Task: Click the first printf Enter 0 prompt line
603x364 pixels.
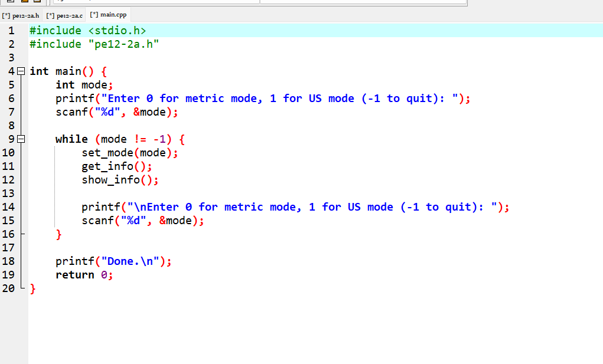Action: [x=263, y=99]
